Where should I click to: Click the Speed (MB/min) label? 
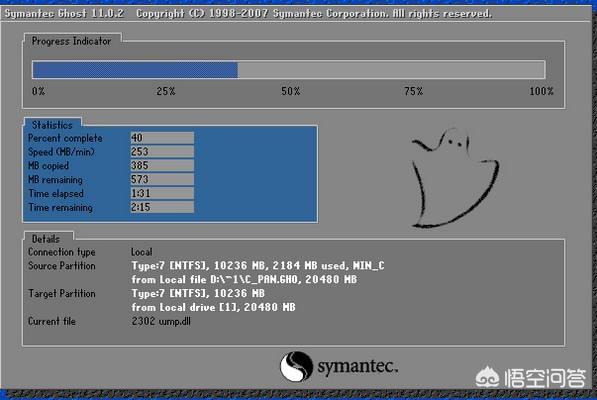click(61, 152)
